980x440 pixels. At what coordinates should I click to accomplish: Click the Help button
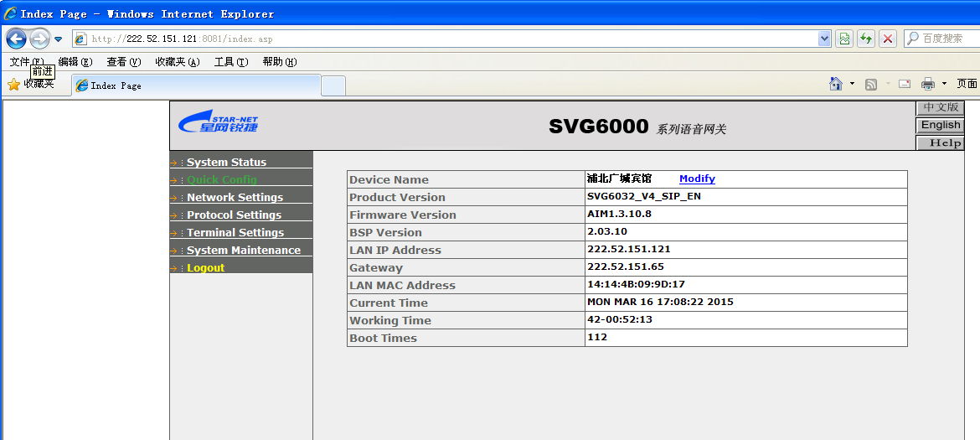[940, 143]
